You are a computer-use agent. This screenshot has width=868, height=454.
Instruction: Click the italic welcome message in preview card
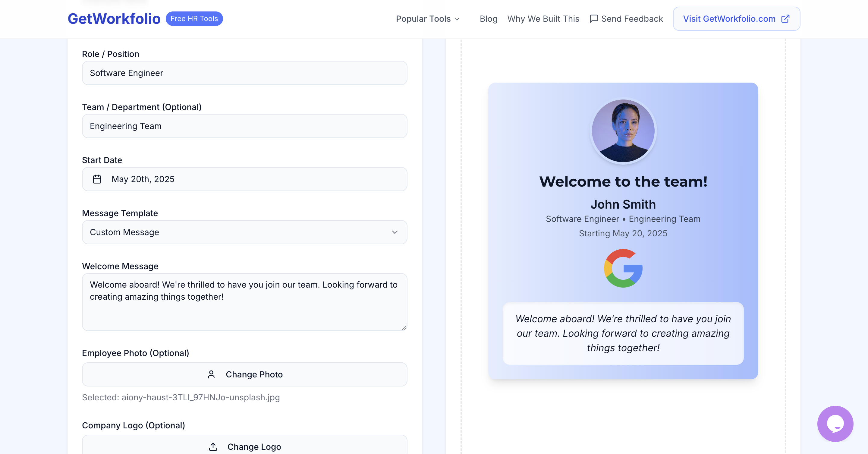click(x=623, y=333)
